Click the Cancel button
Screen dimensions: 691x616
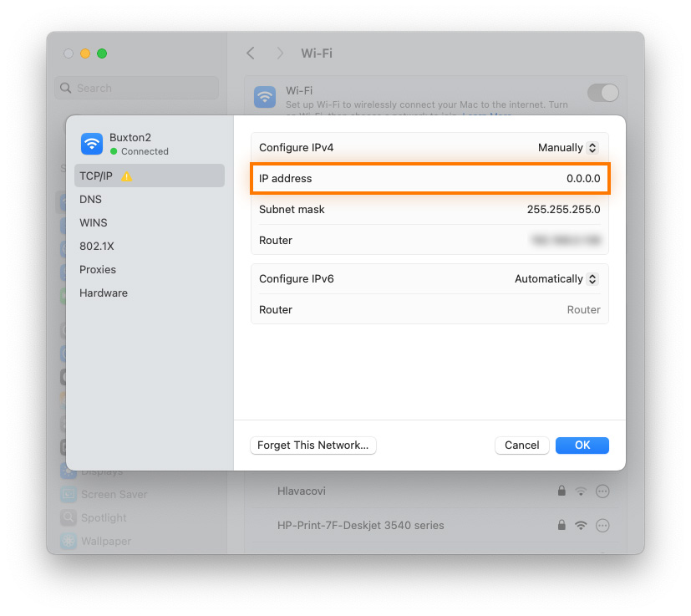(x=521, y=445)
